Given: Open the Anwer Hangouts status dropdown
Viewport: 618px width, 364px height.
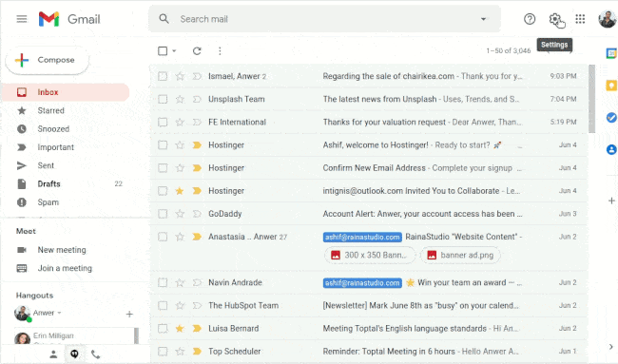Looking at the screenshot, I should [x=60, y=313].
